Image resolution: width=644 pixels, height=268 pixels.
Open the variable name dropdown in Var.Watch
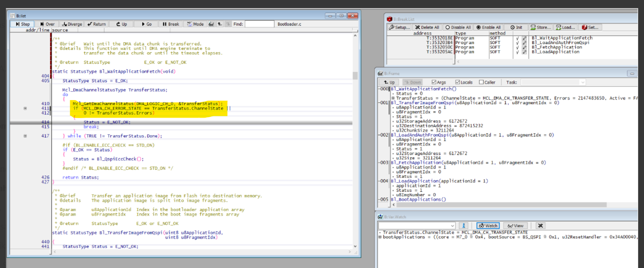[452, 225]
